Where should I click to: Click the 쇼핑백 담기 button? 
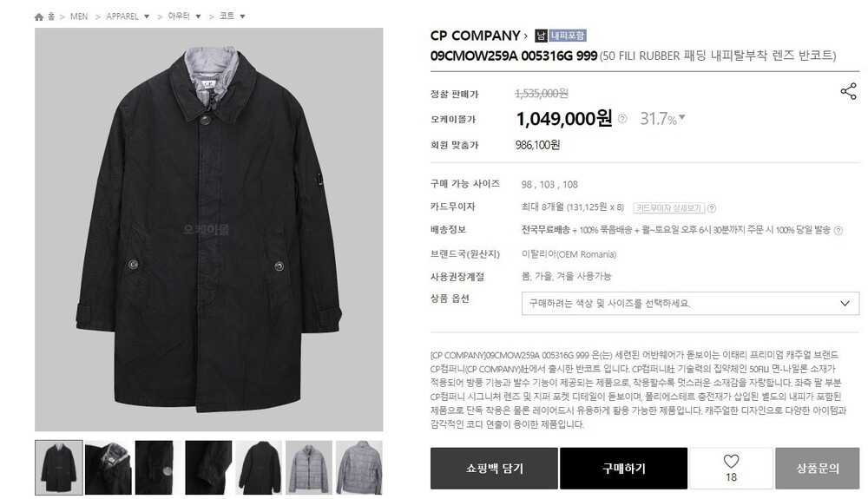(x=494, y=469)
